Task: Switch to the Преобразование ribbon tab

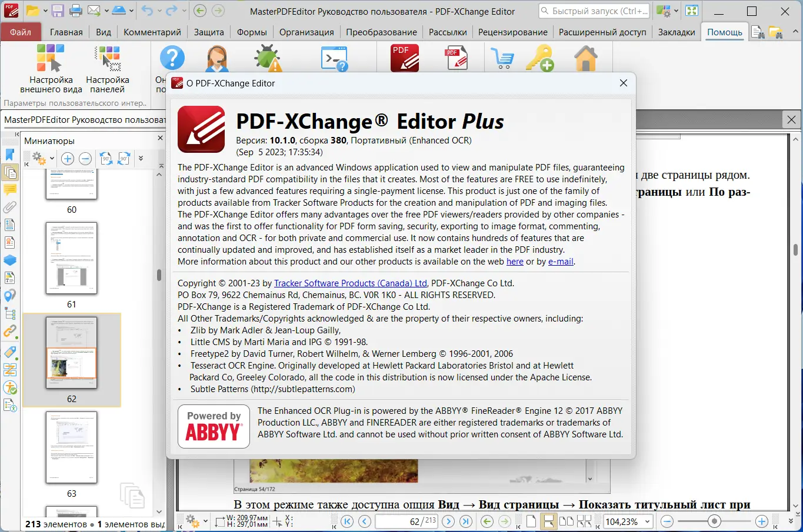Action: [381, 32]
